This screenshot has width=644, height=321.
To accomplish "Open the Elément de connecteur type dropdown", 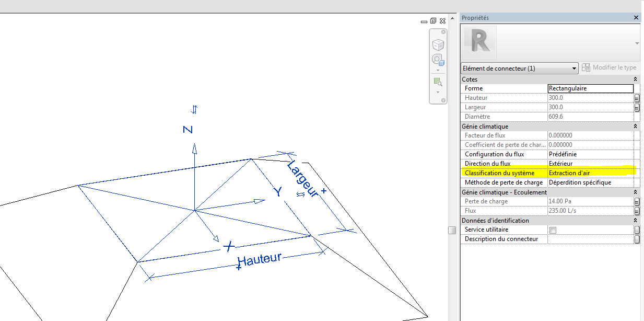I will [574, 68].
